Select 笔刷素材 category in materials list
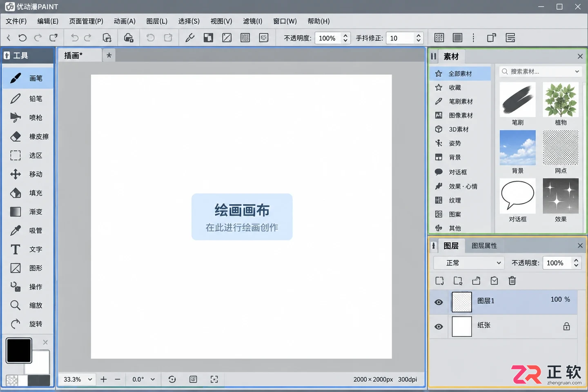This screenshot has width=588, height=392. click(461, 101)
